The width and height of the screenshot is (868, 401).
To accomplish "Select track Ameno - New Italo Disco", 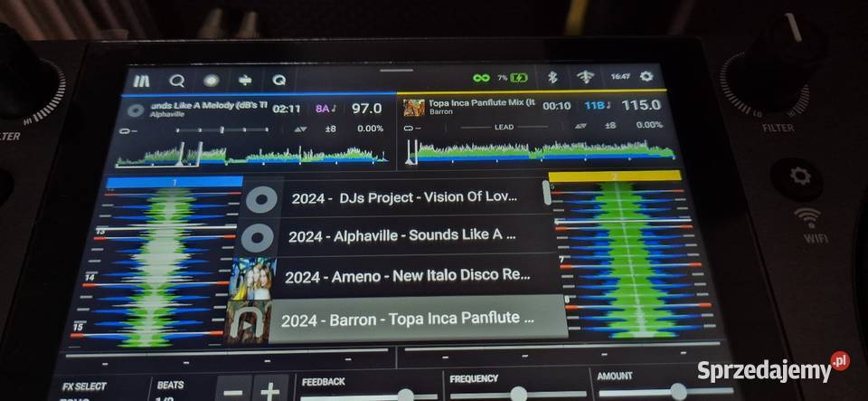I will point(408,275).
